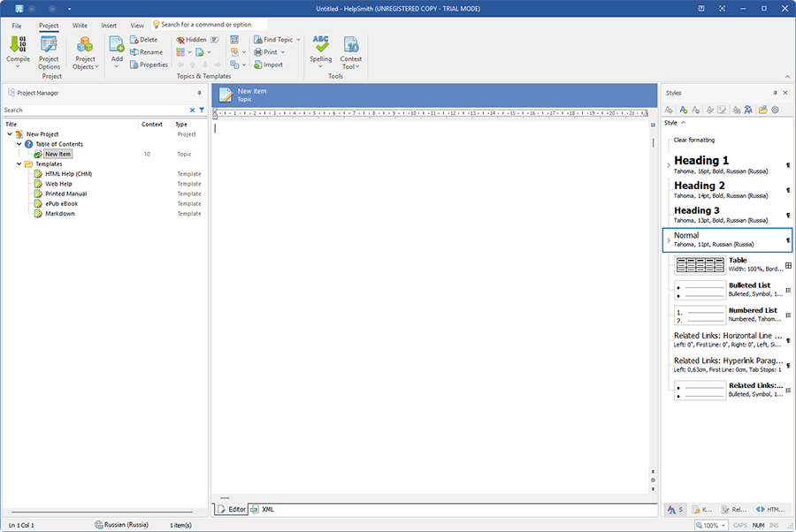The height and width of the screenshot is (532, 796).
Task: Collapse the Table of Contents node
Action: 19,144
